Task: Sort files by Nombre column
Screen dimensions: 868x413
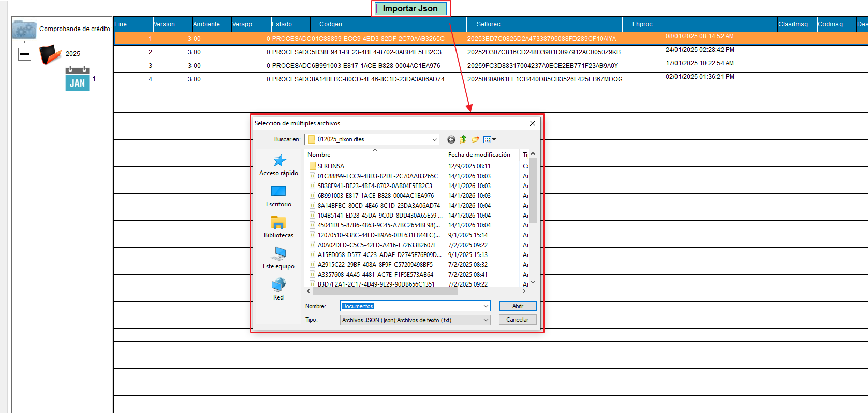Action: click(x=375, y=155)
